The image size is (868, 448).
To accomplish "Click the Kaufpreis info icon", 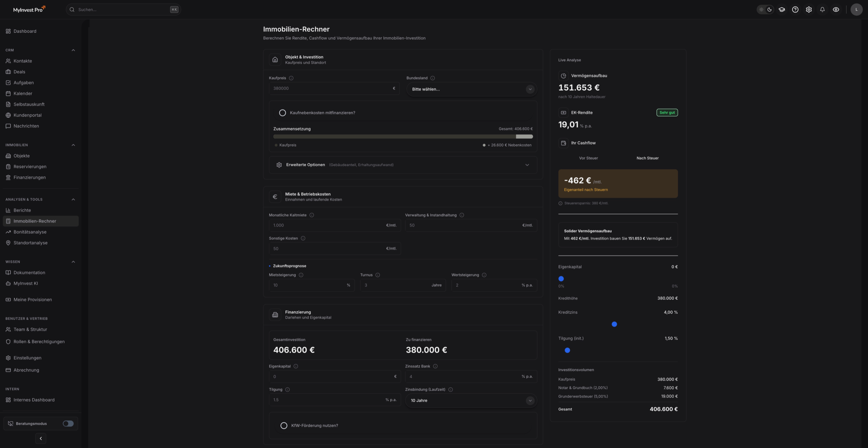I will (x=291, y=78).
